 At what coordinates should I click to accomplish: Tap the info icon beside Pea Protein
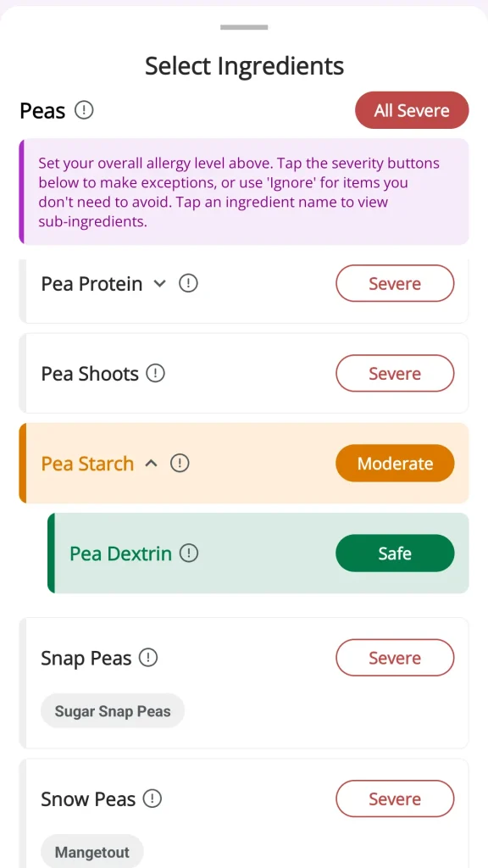[x=189, y=284]
